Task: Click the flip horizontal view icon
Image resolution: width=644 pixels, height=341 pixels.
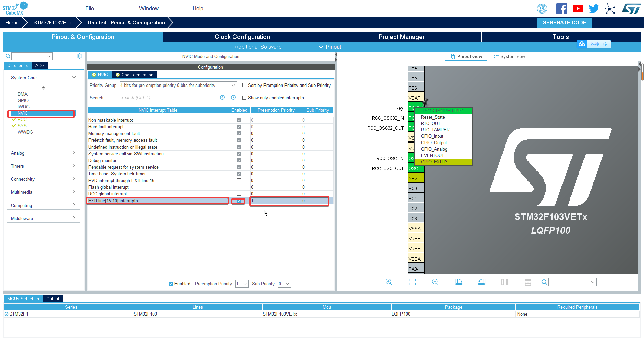Action: coord(505,282)
